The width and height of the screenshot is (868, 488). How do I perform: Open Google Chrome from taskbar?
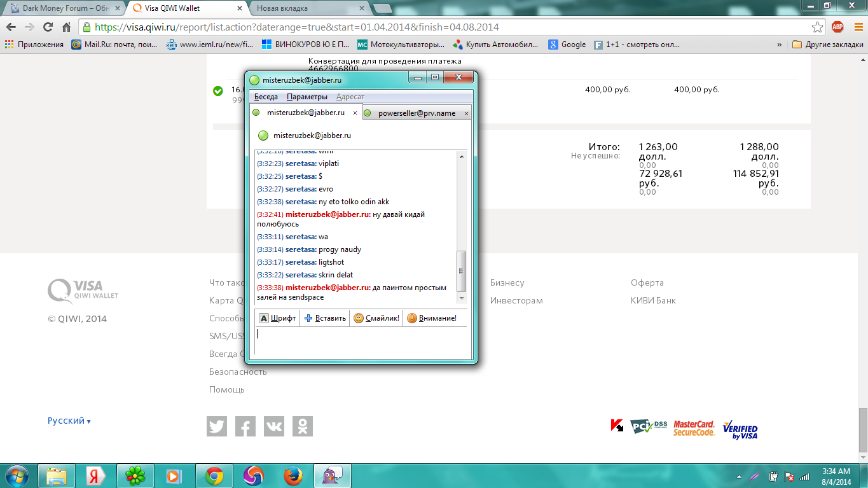(x=214, y=476)
